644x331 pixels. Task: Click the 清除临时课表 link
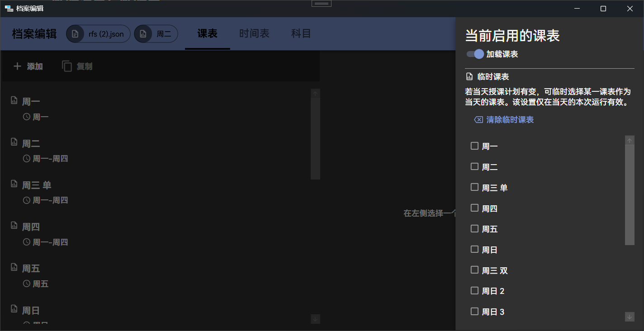click(510, 120)
